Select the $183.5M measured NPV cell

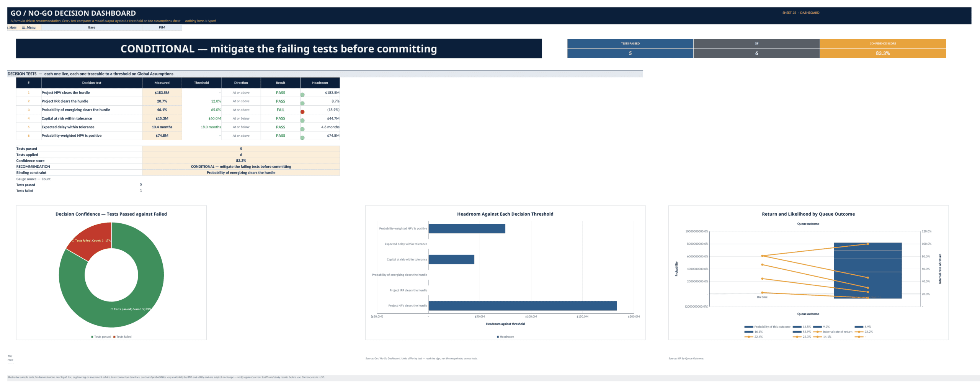pyautogui.click(x=162, y=93)
